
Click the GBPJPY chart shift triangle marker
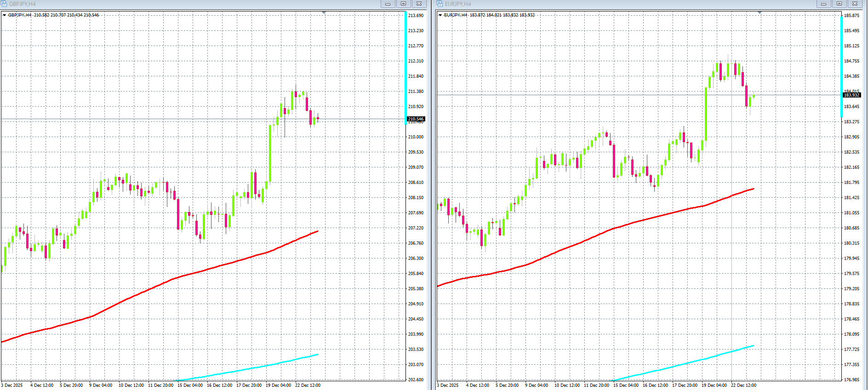(324, 13)
